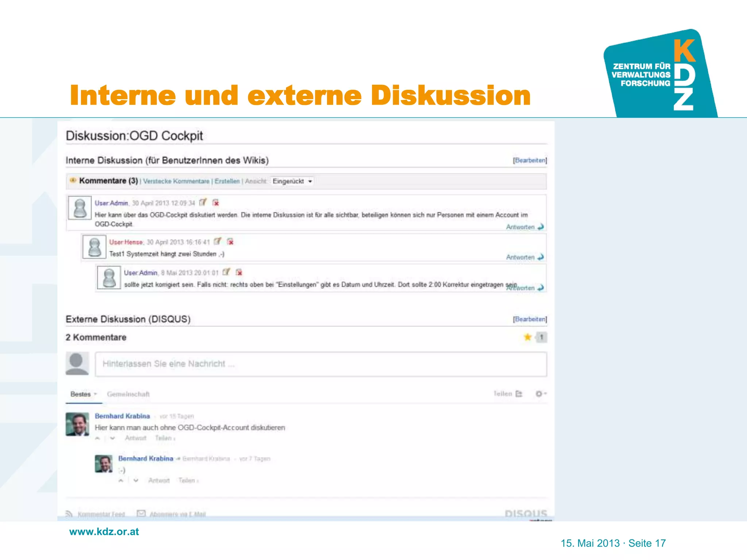Click Teilen under 'Hier kann man auch' comment

pos(165,438)
